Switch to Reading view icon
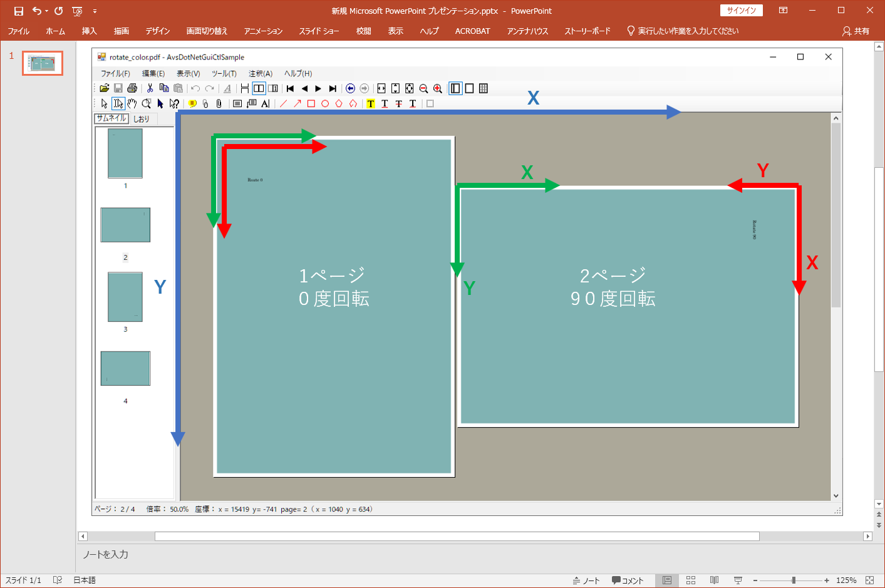 pos(714,580)
